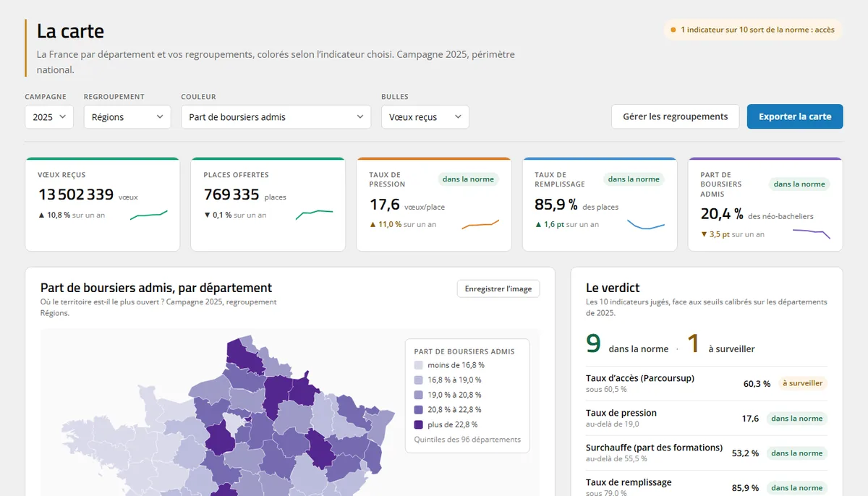Click the 60,3 % value in the verdict list
The height and width of the screenshot is (496, 868).
(757, 383)
